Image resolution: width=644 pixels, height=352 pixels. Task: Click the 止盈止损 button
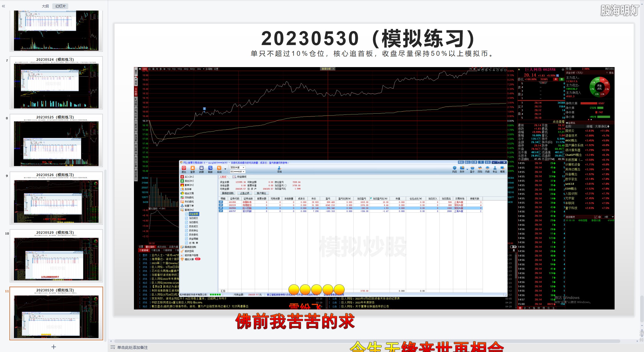click(x=245, y=193)
